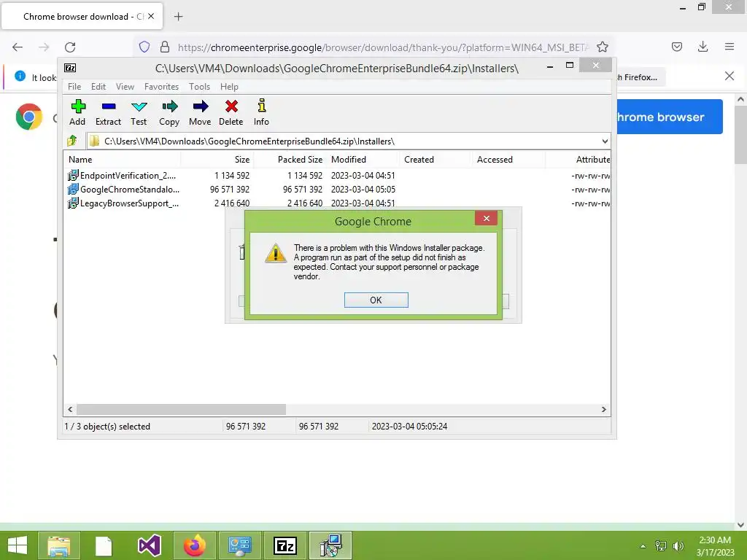Sort by the Name column header
This screenshot has width=747, height=560.
[x=122, y=160]
